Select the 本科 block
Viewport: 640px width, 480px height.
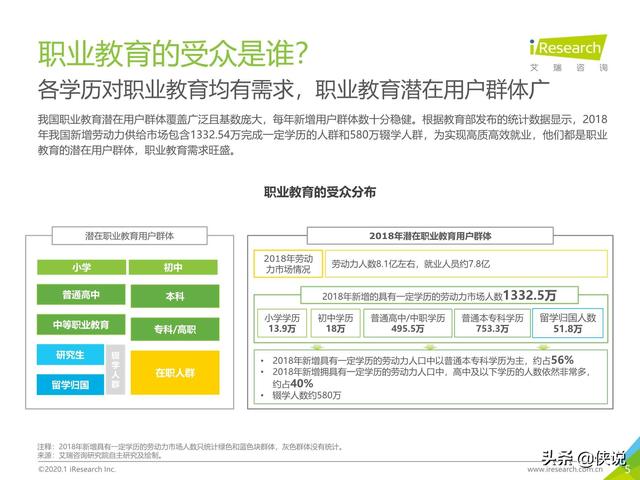175,296
